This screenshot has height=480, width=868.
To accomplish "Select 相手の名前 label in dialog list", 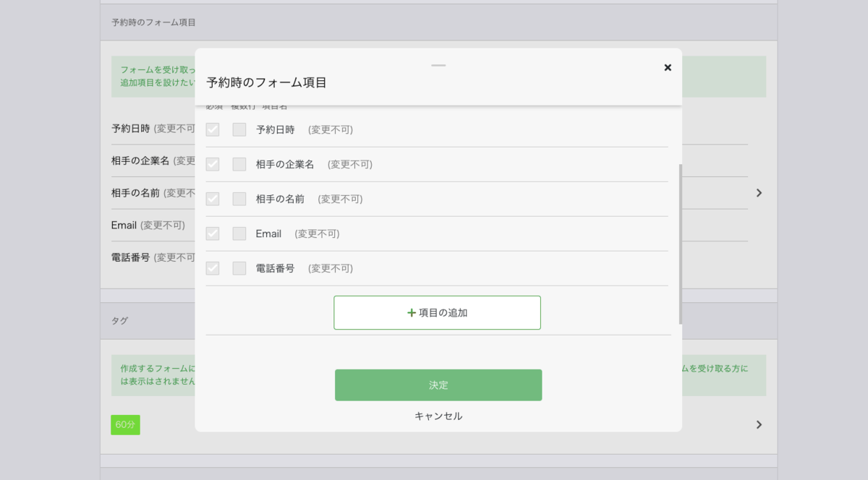I will pos(280,199).
